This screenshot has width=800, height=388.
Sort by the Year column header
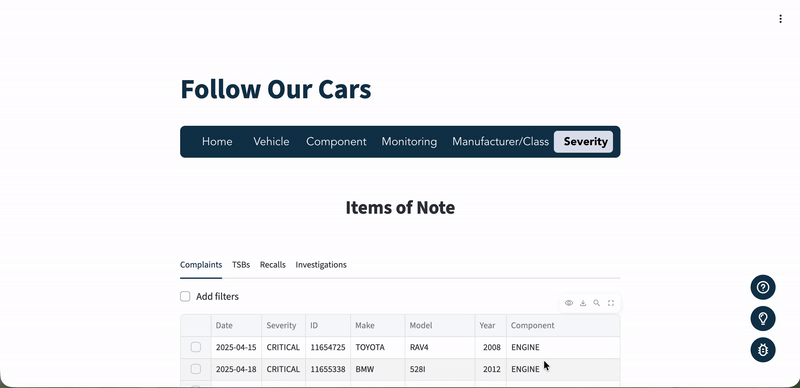click(x=490, y=325)
